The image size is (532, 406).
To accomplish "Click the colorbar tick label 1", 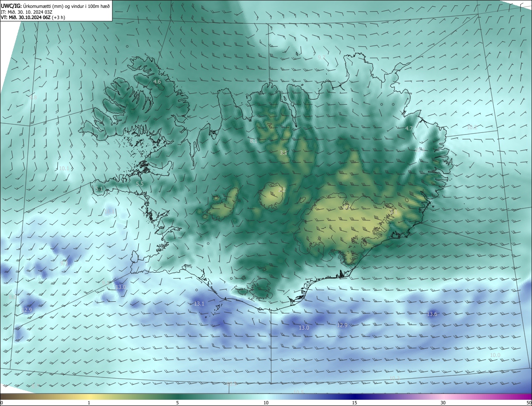I will pyautogui.click(x=89, y=403).
